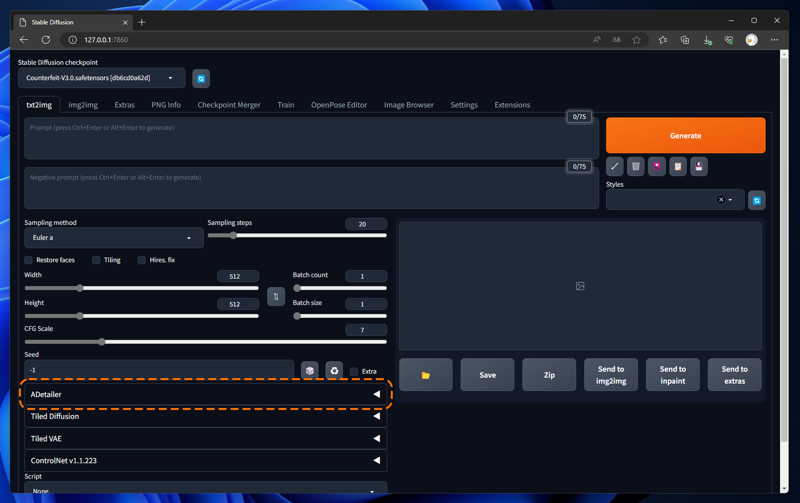800x503 pixels.
Task: Open the Checkpoint Merger tab
Action: [229, 105]
